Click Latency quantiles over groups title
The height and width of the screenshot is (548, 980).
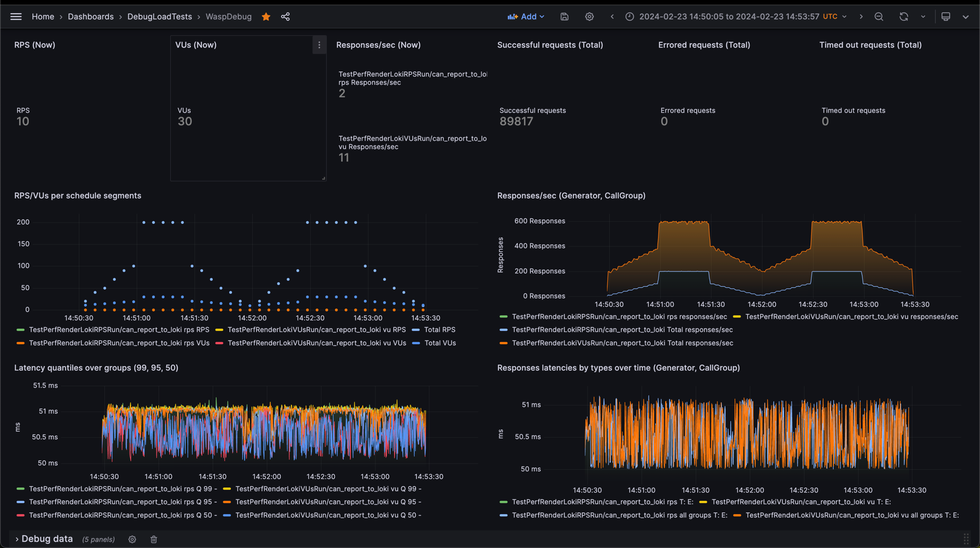pos(96,368)
